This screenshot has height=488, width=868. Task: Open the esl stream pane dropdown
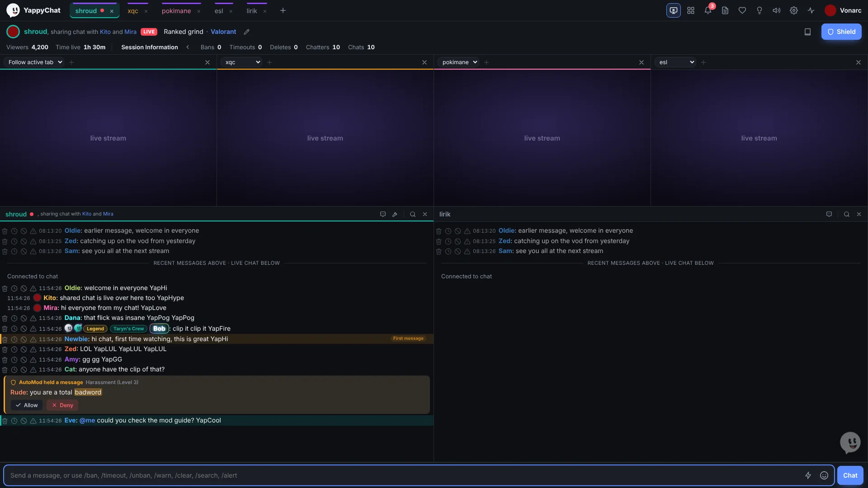675,62
